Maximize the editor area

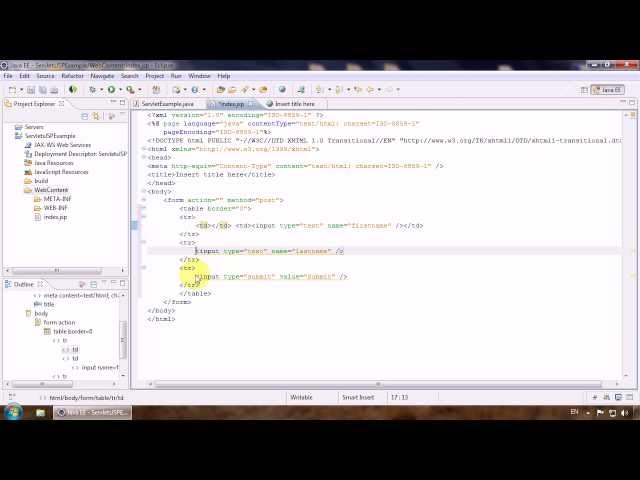(632, 102)
